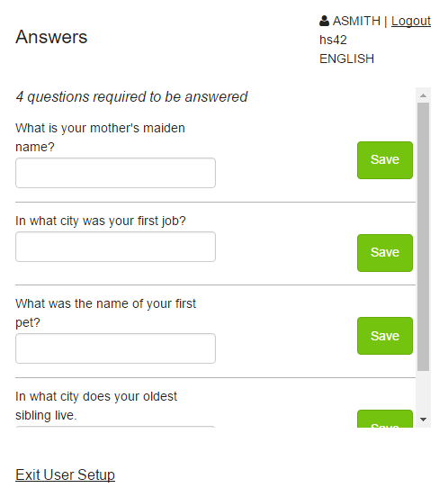Save the first job city answer
This screenshot has width=448, height=497.
(385, 253)
